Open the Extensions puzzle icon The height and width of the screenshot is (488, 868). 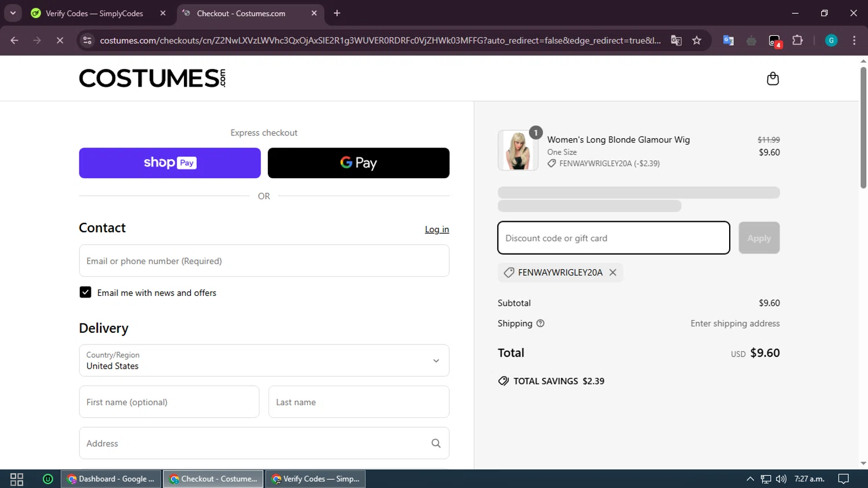coord(797,41)
